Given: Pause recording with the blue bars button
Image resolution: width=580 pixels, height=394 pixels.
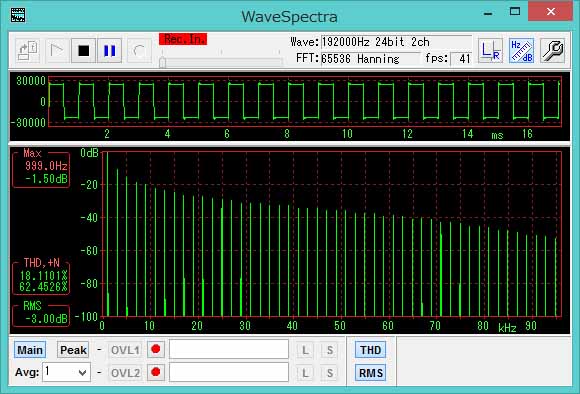Looking at the screenshot, I should point(109,50).
